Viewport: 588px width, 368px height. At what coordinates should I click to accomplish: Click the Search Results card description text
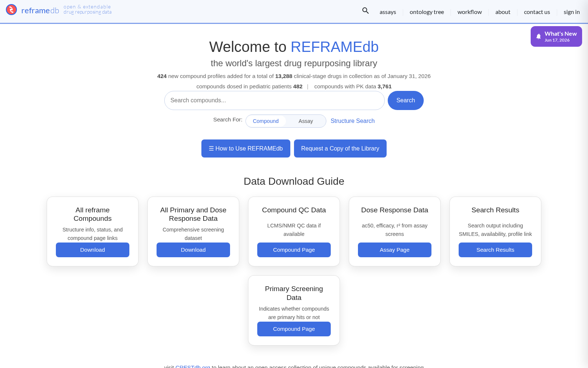(495, 230)
